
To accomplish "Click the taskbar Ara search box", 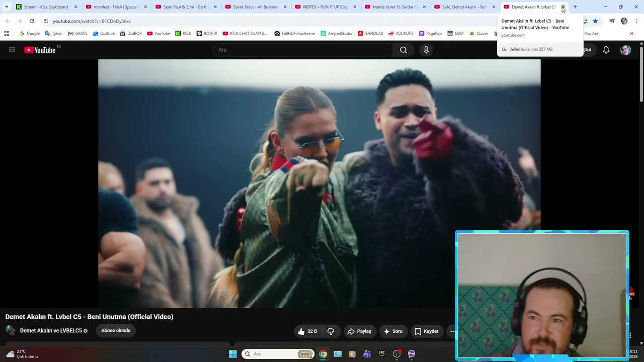I will point(278,354).
